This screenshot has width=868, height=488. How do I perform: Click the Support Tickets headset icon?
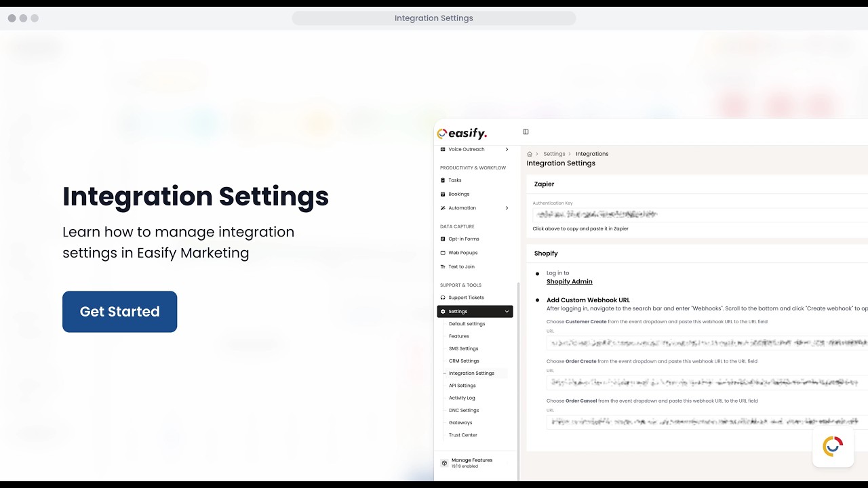pyautogui.click(x=443, y=298)
